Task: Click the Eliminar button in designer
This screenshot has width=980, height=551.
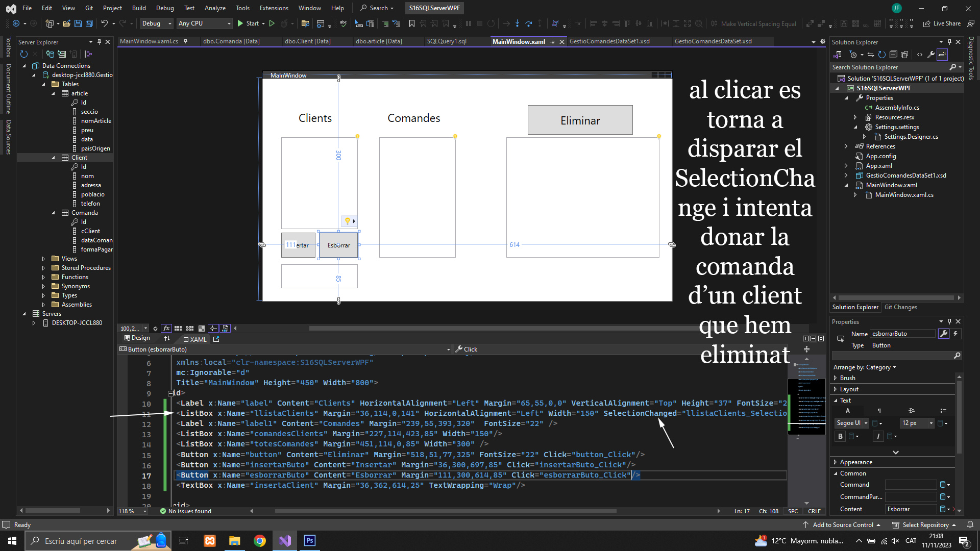Action: coord(580,120)
